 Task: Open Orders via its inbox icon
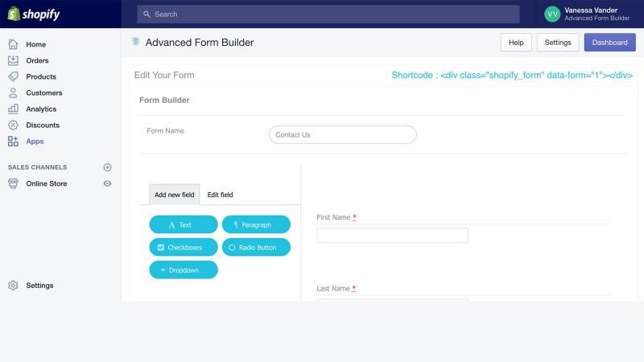point(13,60)
